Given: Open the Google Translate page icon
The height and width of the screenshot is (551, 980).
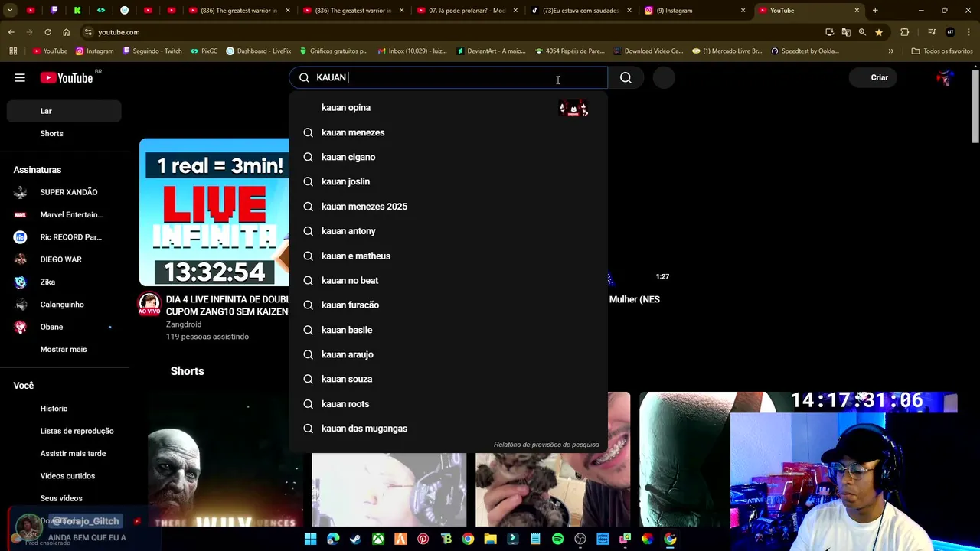Looking at the screenshot, I should click(x=846, y=32).
